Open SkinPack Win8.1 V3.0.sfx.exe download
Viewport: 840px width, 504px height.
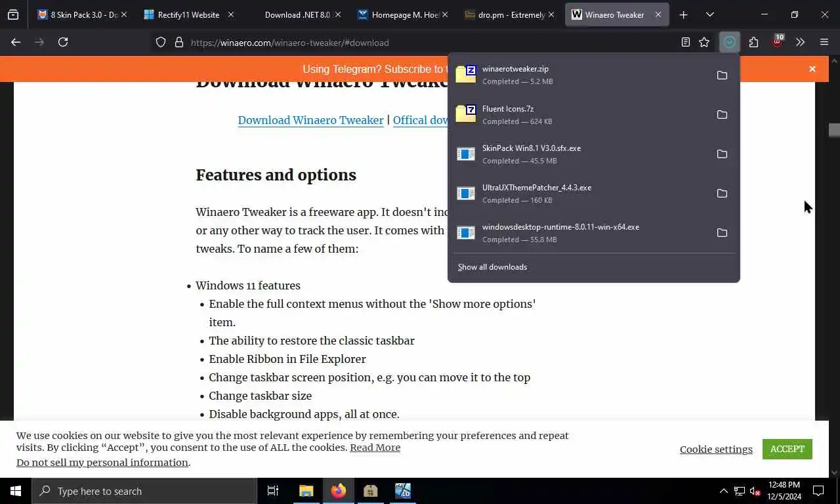(580, 154)
